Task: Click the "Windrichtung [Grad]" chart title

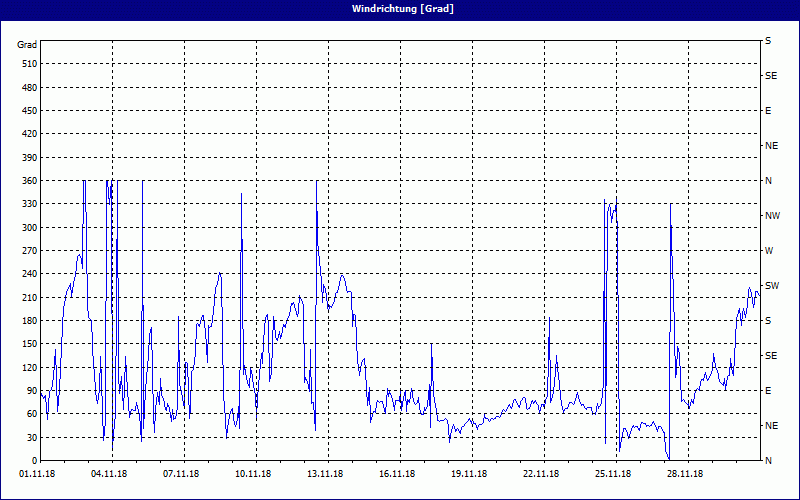Action: coord(403,9)
